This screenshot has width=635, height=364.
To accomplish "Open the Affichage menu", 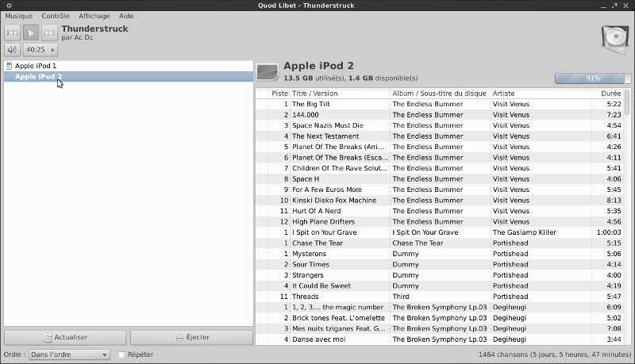I will [94, 16].
